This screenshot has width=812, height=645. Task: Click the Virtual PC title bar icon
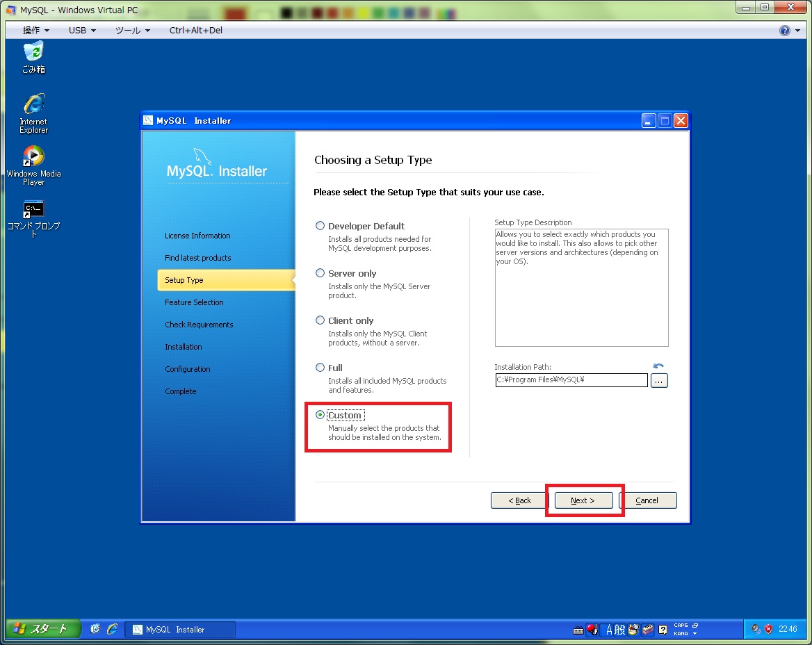click(11, 10)
